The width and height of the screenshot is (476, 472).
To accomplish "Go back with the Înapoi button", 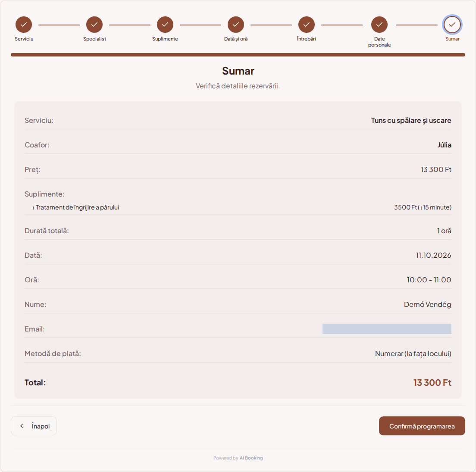I will coord(34,426).
